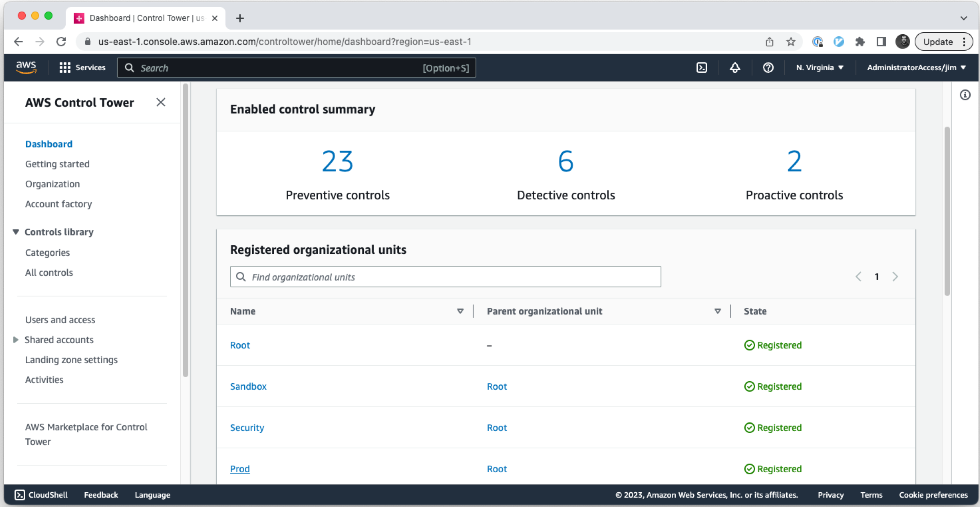Open Account factory in the sidebar
The width and height of the screenshot is (980, 507).
(58, 204)
